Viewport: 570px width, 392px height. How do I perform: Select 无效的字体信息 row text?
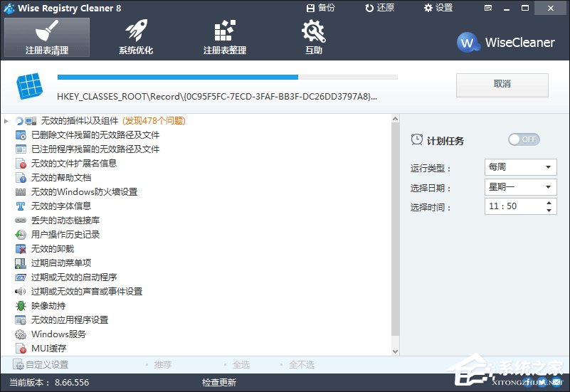click(x=61, y=206)
